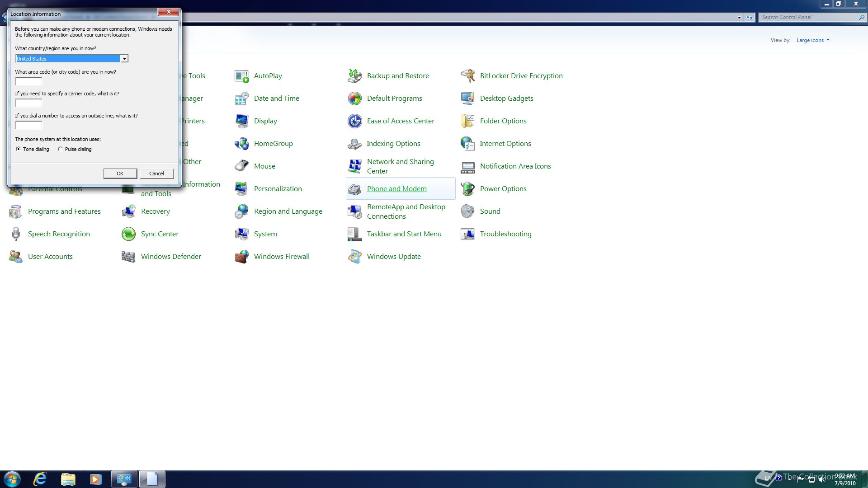
Task: Click the Search Control Panel box
Action: pos(811,17)
